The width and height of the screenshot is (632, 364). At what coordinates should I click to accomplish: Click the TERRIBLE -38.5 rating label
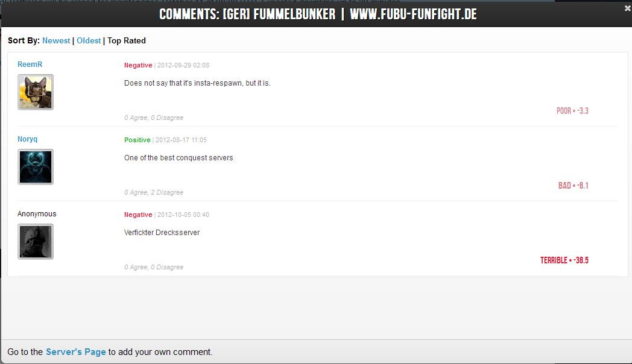(564, 260)
